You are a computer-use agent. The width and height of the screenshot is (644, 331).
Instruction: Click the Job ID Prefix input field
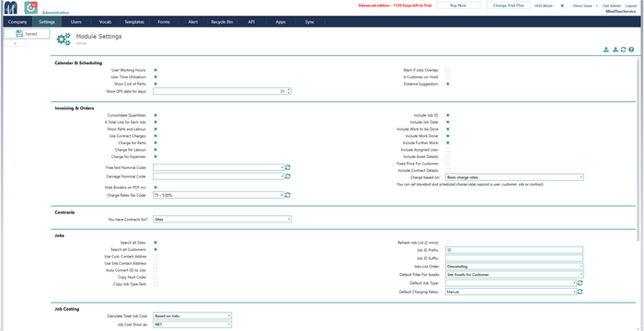tap(514, 250)
